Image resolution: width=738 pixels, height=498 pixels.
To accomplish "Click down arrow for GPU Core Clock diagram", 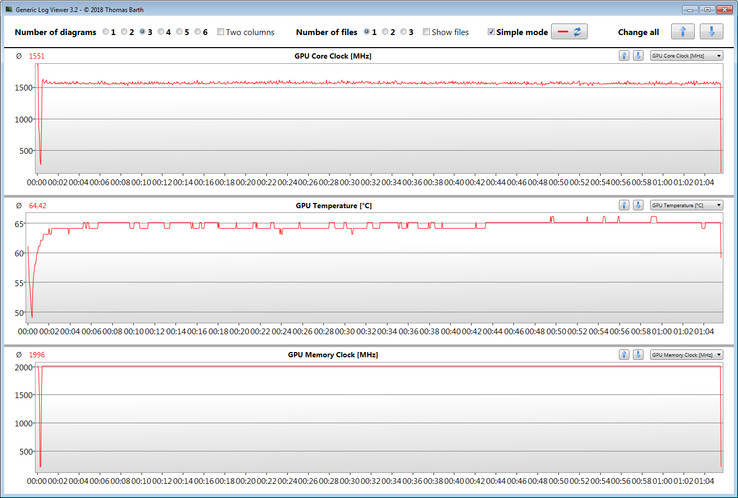I will tap(638, 56).
